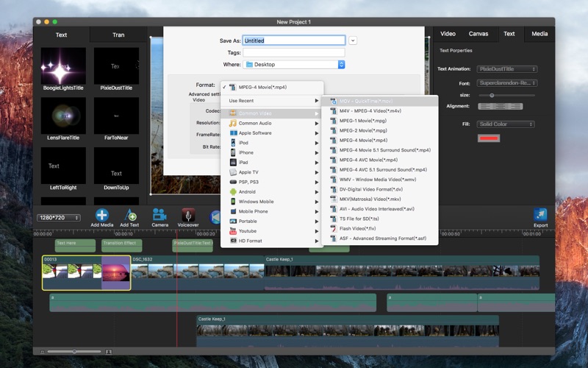Select the LensFlareTitle thumbnail
Screen dimensions: 588x368
click(63, 116)
